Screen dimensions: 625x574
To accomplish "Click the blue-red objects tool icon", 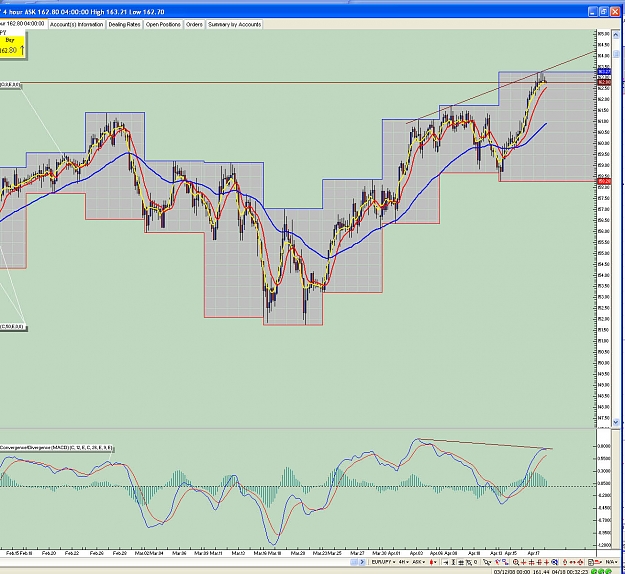I will pos(505,562).
